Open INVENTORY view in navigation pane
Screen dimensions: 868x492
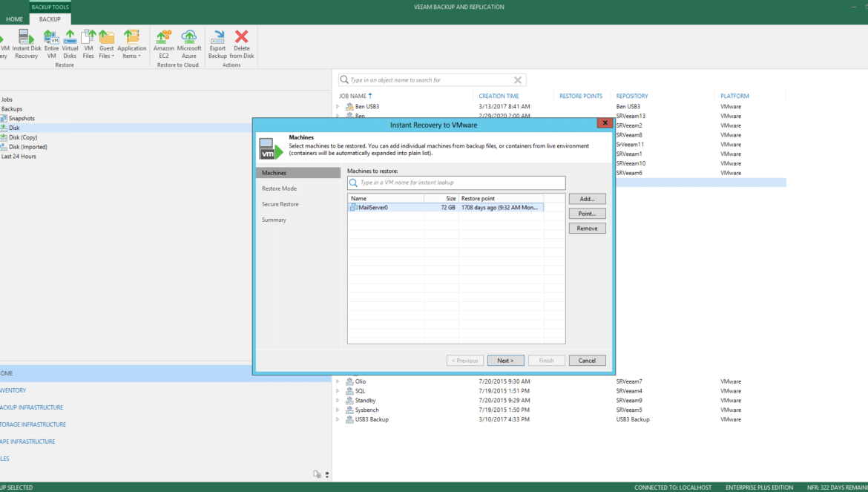pos(13,390)
